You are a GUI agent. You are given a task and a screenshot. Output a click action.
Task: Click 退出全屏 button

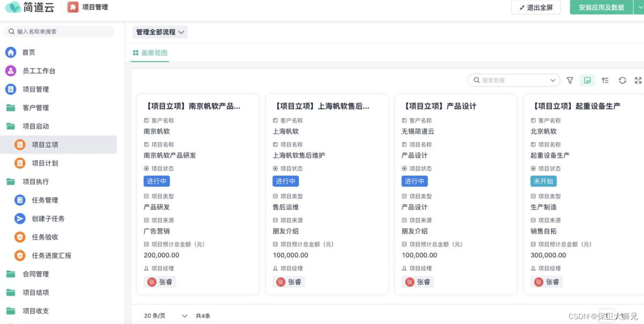pos(536,7)
